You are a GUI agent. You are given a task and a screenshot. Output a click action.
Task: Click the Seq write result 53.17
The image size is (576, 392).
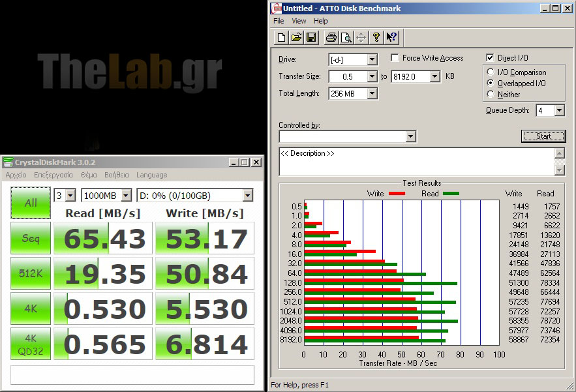tap(205, 238)
